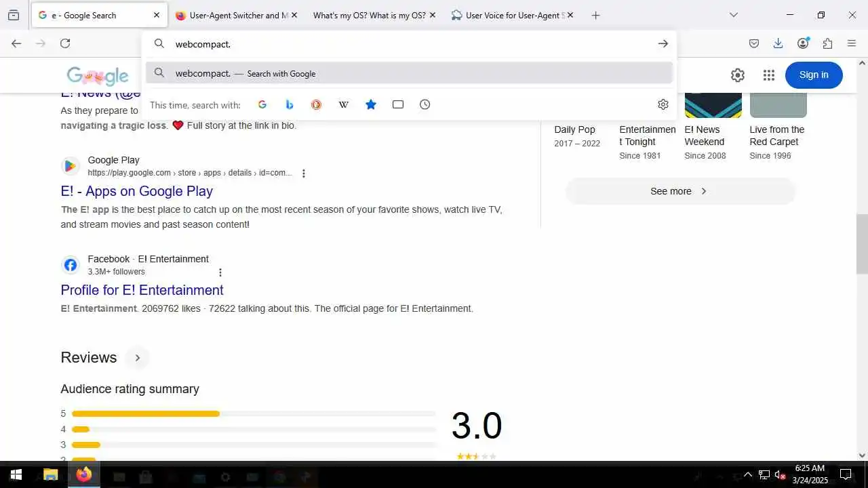Click the 4-star audience rating bar
The width and height of the screenshot is (868, 488).
(254, 429)
